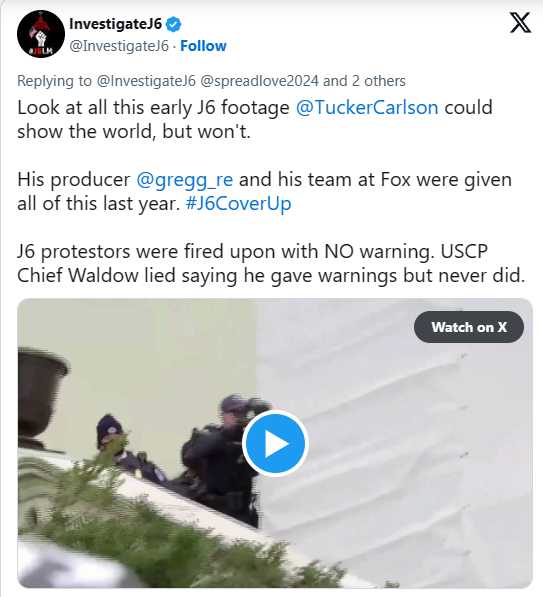Play the embedded video
Image resolution: width=543 pixels, height=597 pixels.
pos(275,444)
